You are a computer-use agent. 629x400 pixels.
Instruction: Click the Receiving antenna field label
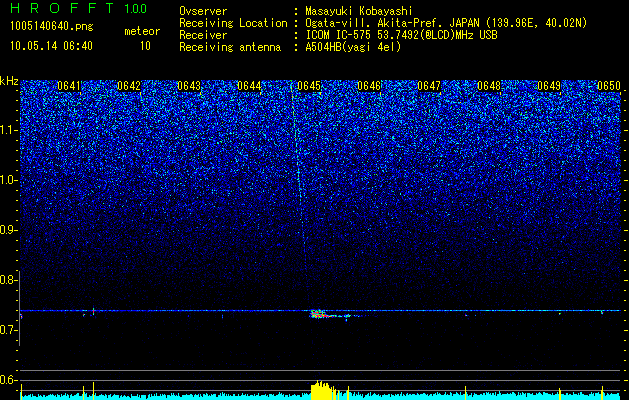[x=230, y=47]
